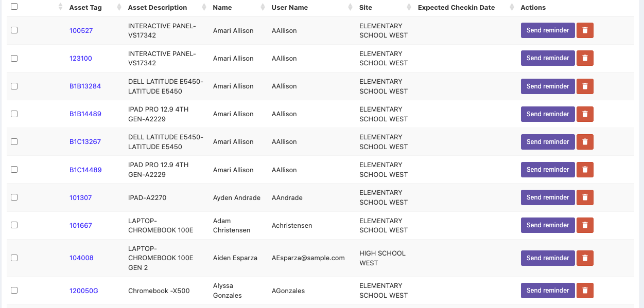Click the delete icon for B1B14489
The height and width of the screenshot is (308, 644).
tap(585, 114)
